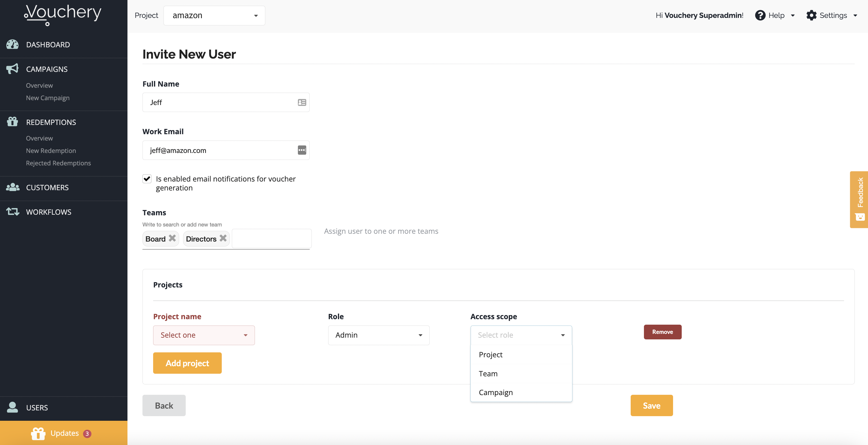Click the Add project button
Image resolution: width=868 pixels, height=445 pixels.
pyautogui.click(x=187, y=363)
